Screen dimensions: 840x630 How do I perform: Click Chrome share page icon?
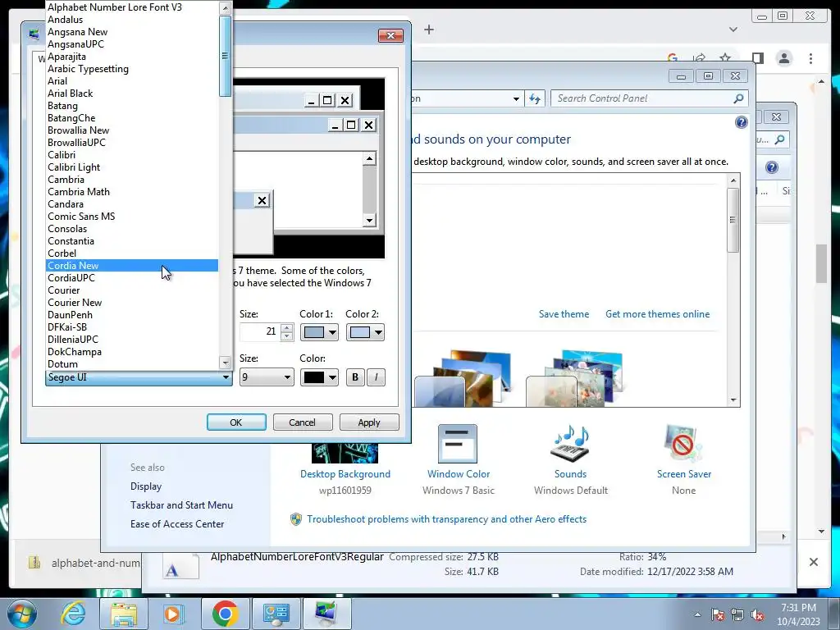tap(699, 57)
